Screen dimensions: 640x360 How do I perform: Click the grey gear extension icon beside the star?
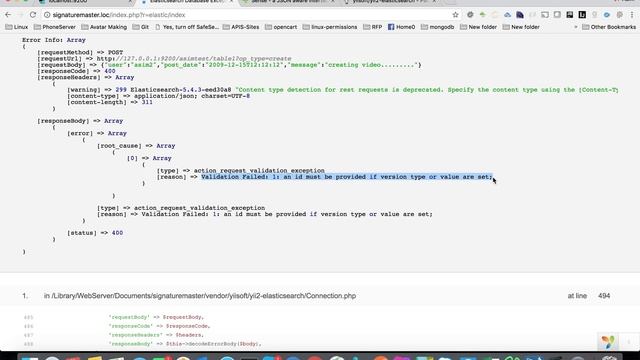tap(470, 15)
